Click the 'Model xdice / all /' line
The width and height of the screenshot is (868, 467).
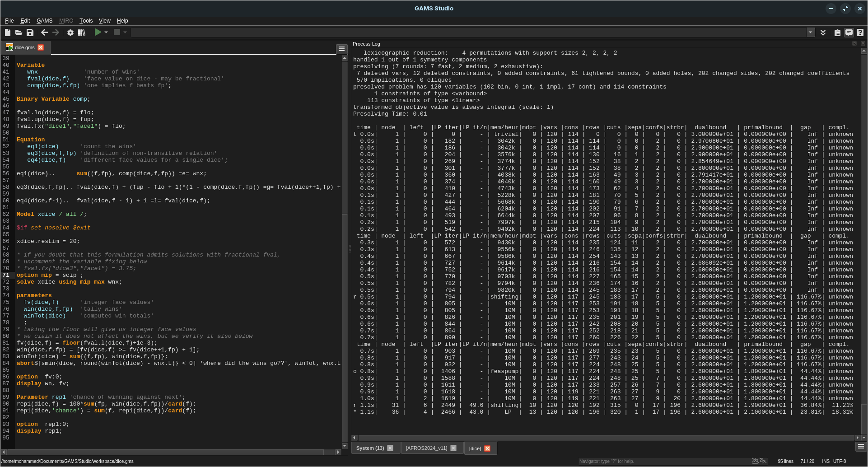coord(51,214)
